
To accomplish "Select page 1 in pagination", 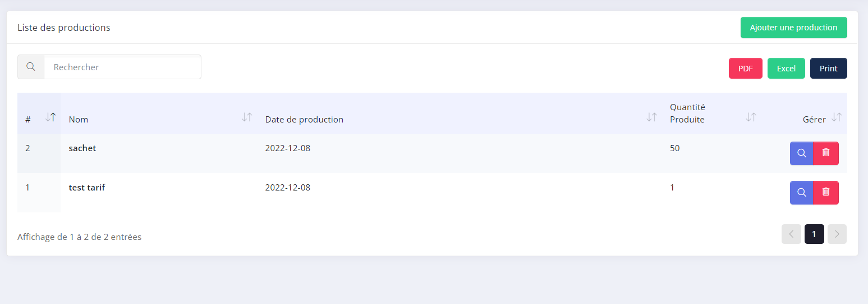I will 814,234.
